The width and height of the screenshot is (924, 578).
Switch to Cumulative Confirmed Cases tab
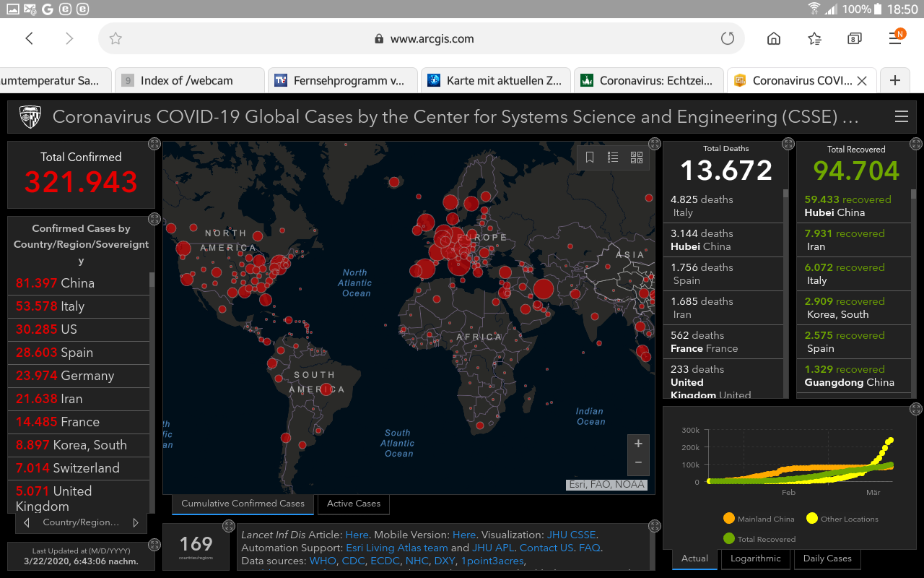[x=243, y=504]
